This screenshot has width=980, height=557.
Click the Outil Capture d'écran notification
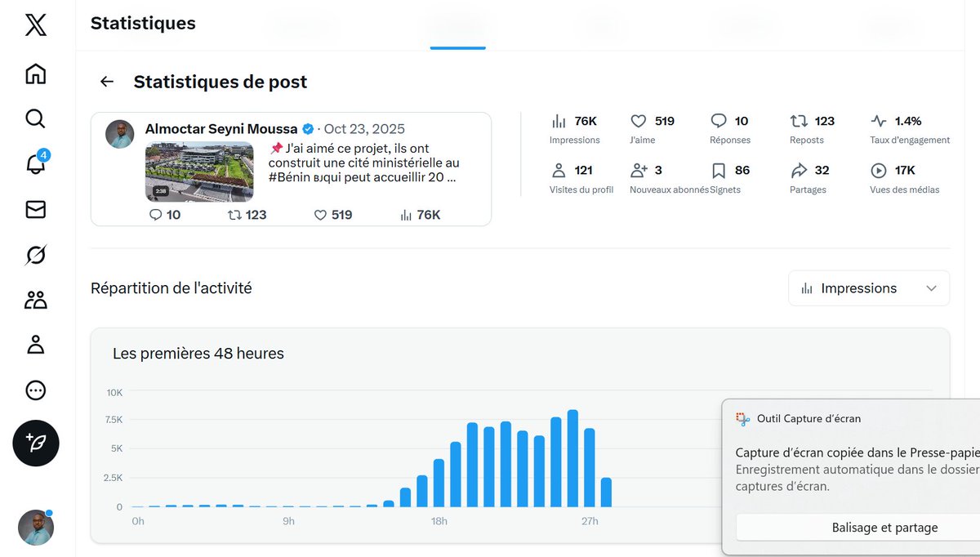[x=808, y=418]
